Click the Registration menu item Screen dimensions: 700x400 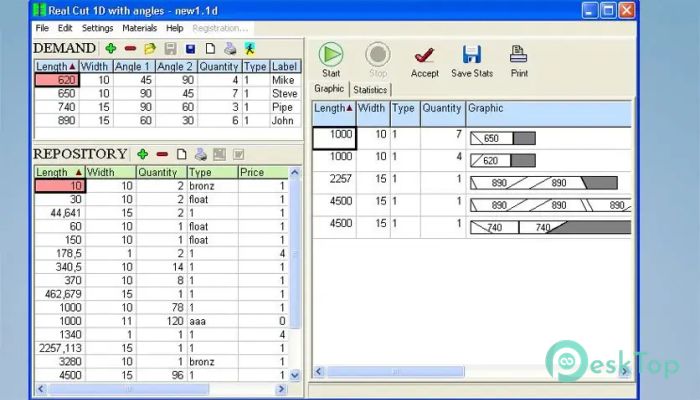coord(220,28)
